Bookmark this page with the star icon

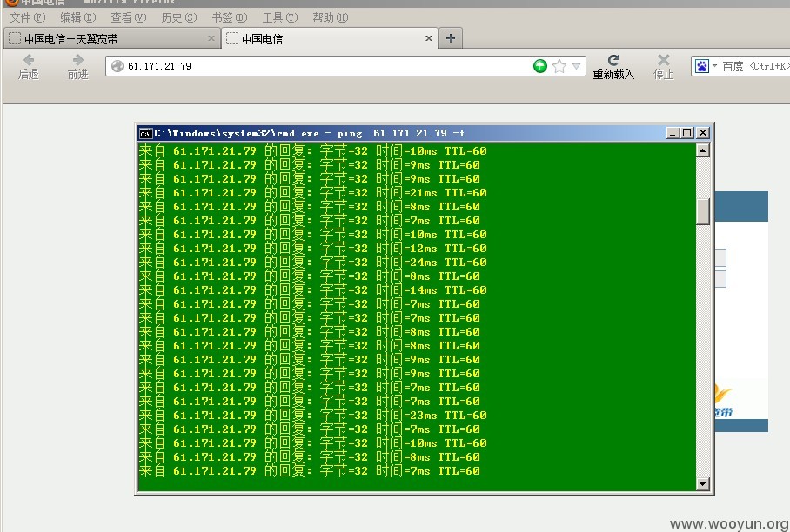[x=559, y=66]
